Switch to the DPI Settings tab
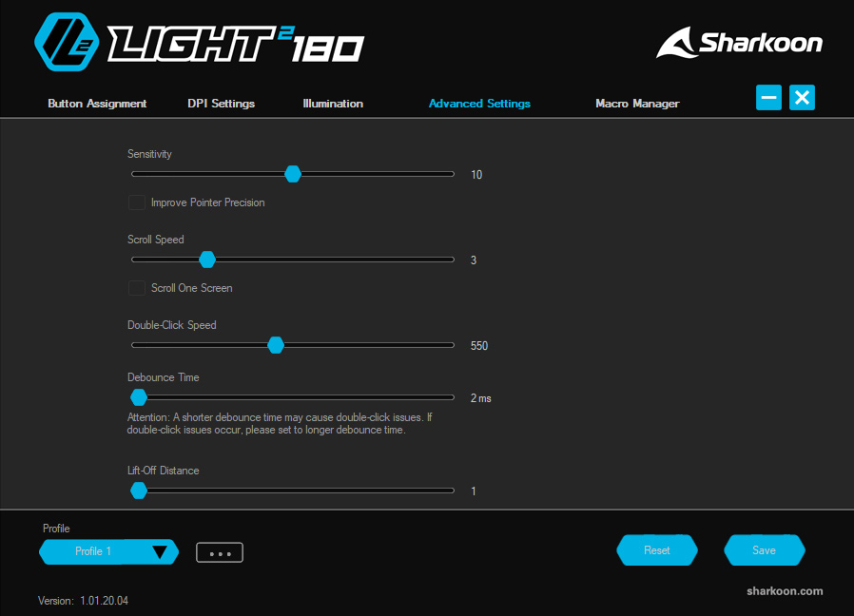Viewport: 854px width, 616px height. pyautogui.click(x=222, y=104)
